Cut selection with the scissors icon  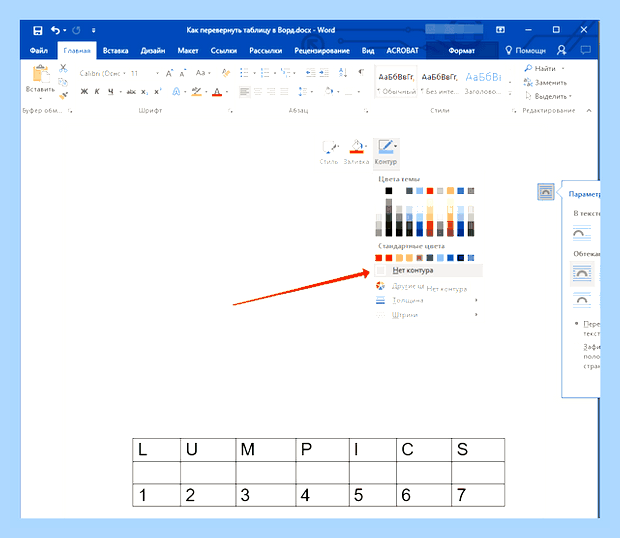(x=63, y=68)
